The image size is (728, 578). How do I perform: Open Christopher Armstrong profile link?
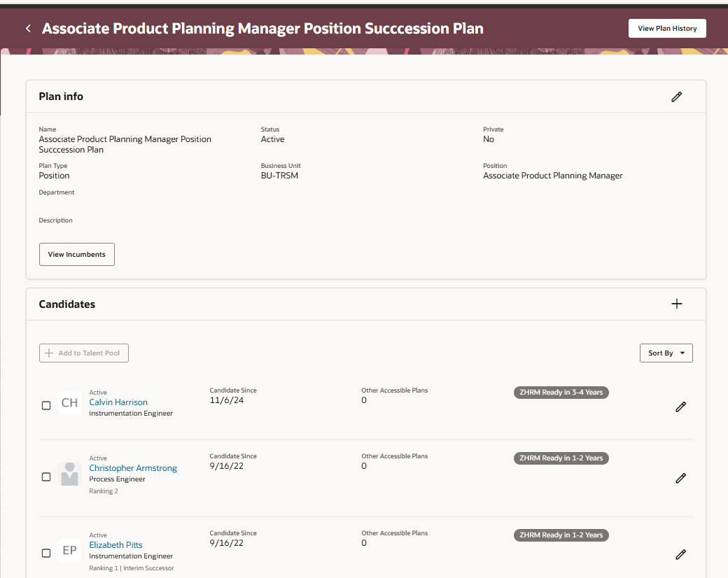[133, 468]
